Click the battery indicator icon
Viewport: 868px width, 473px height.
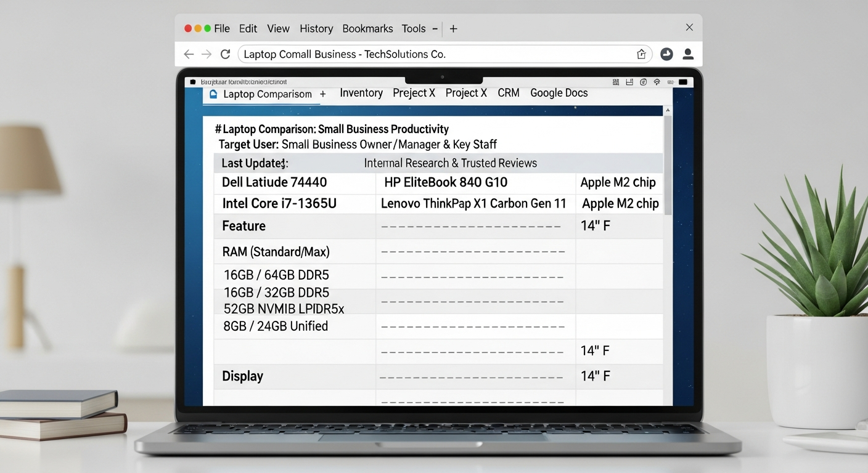pos(682,81)
